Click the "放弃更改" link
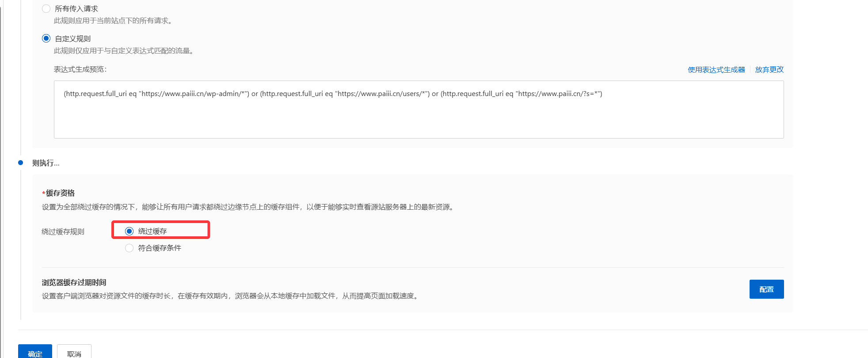Viewport: 868px width, 358px height. (769, 69)
